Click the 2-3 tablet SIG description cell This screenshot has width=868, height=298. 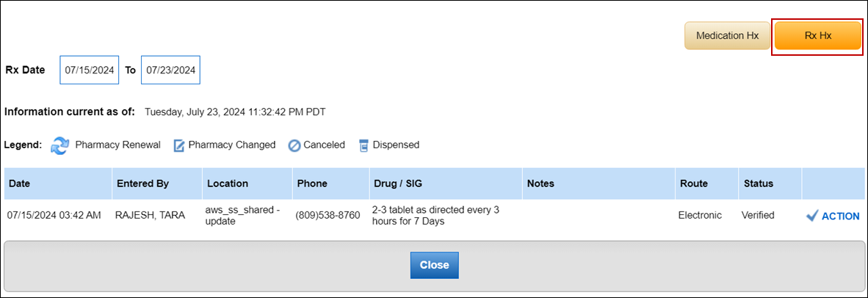[x=435, y=216]
